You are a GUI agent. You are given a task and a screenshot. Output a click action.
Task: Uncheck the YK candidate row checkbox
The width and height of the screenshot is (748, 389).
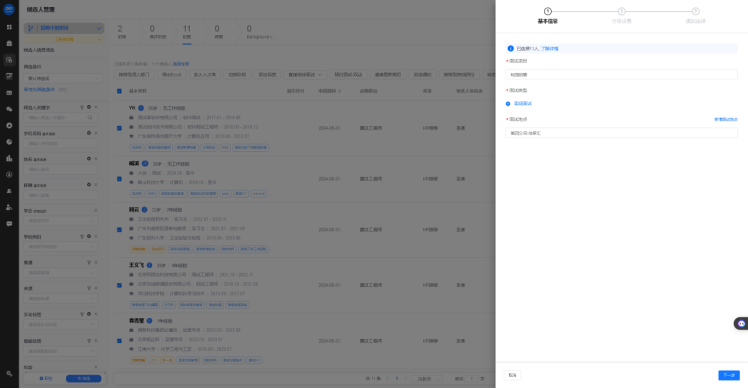(x=119, y=128)
